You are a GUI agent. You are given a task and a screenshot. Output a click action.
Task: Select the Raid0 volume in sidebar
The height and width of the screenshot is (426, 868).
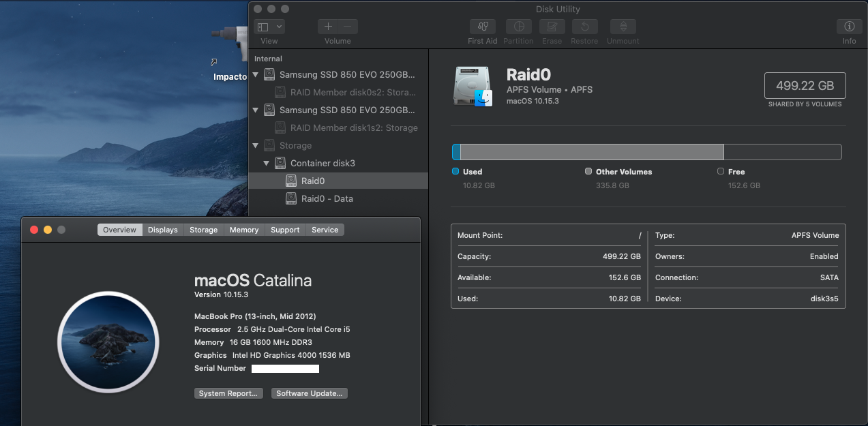pos(338,181)
